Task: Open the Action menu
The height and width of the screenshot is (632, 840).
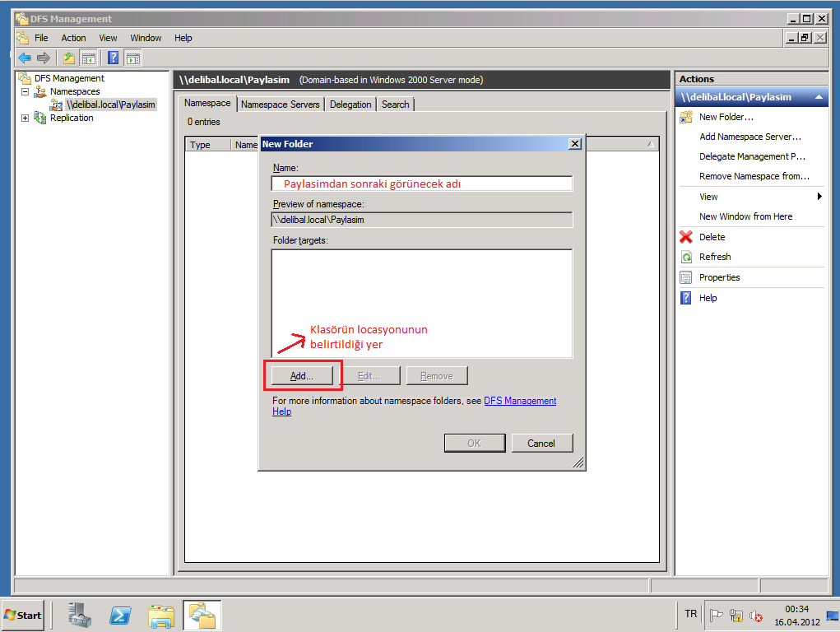Action: pos(73,38)
